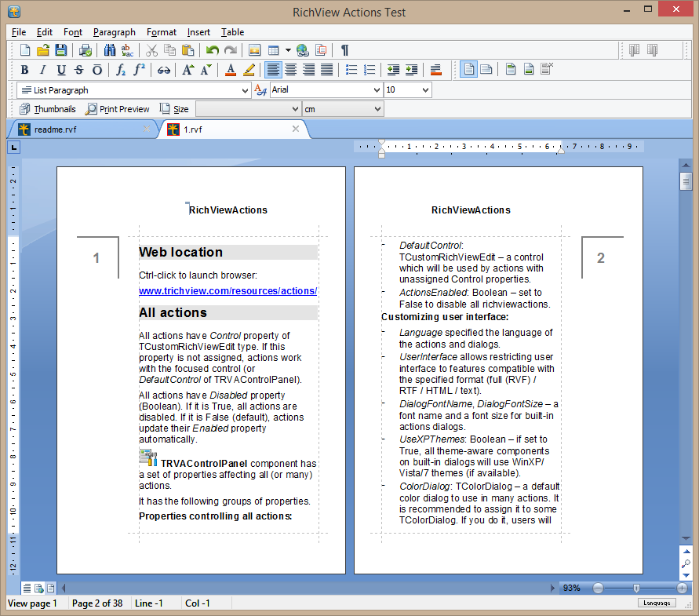This screenshot has width=699, height=616.
Task: Open the www.trichview.com/resources/actions/ link
Action: [228, 291]
